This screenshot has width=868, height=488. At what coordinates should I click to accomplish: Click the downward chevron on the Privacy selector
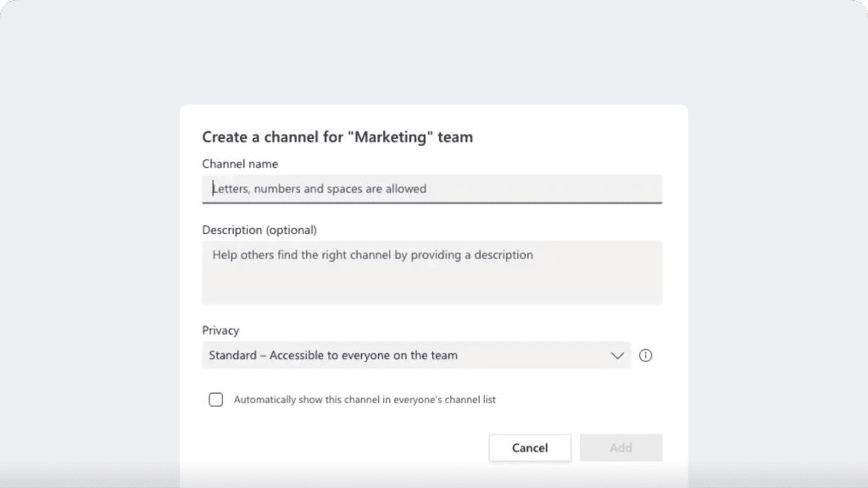tap(617, 355)
